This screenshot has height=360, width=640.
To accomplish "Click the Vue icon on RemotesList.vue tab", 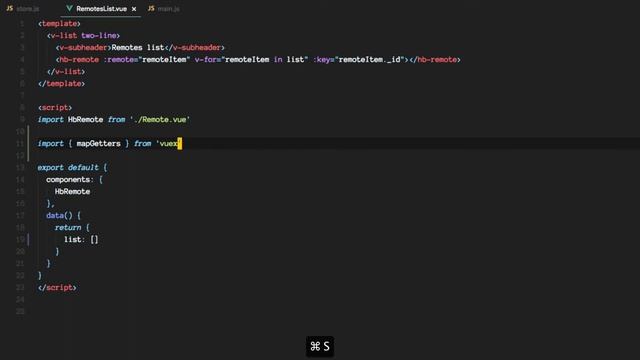I will point(69,8).
